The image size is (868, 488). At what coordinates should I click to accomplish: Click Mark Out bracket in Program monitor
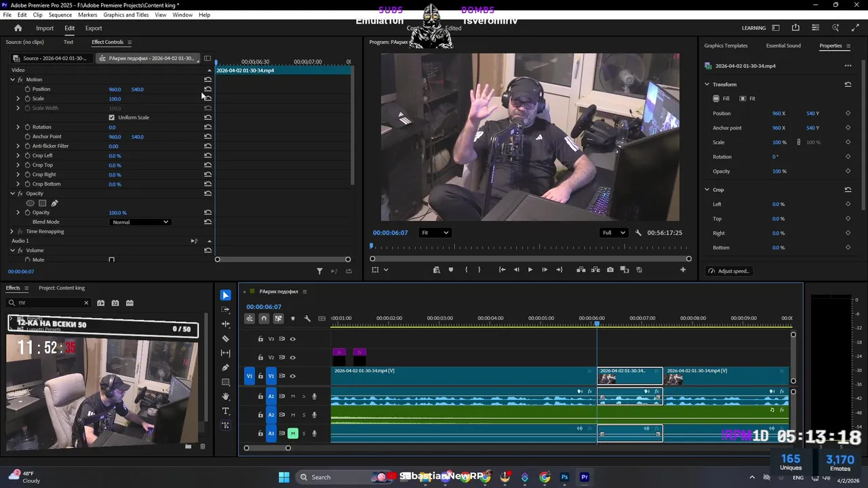click(x=479, y=270)
